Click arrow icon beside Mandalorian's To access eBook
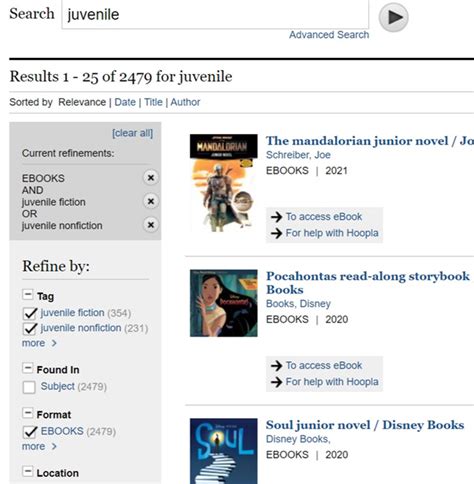 (276, 217)
